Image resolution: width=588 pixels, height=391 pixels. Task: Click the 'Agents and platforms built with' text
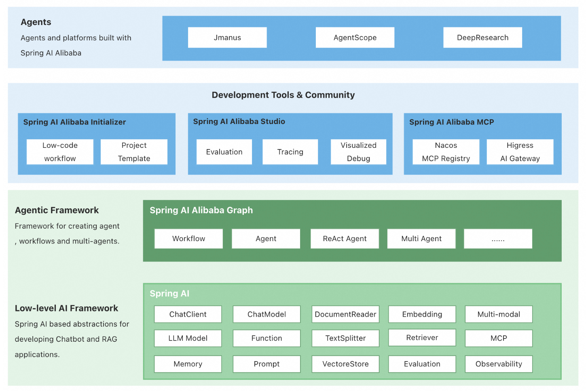tap(76, 38)
